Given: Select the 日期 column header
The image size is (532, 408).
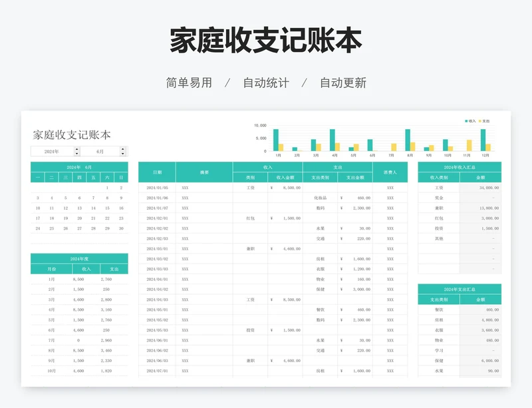Looking at the screenshot, I should [157, 172].
